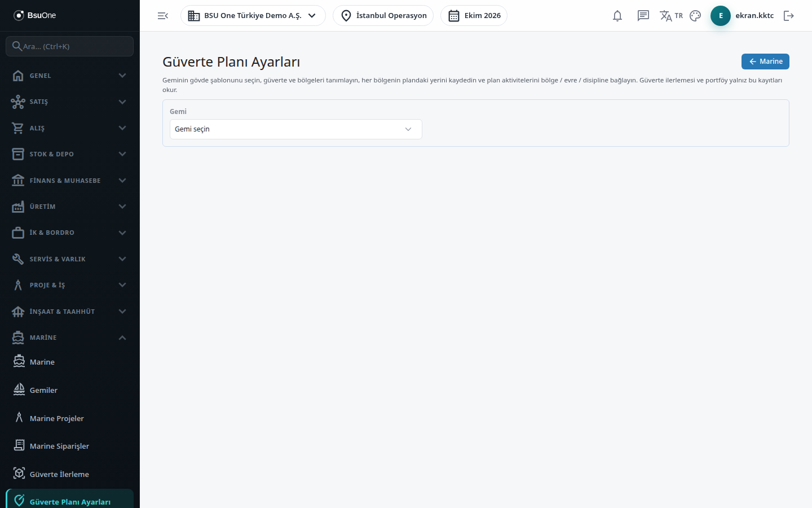Open the Marine Siparişler menu item
The height and width of the screenshot is (508, 812).
pyautogui.click(x=70, y=446)
